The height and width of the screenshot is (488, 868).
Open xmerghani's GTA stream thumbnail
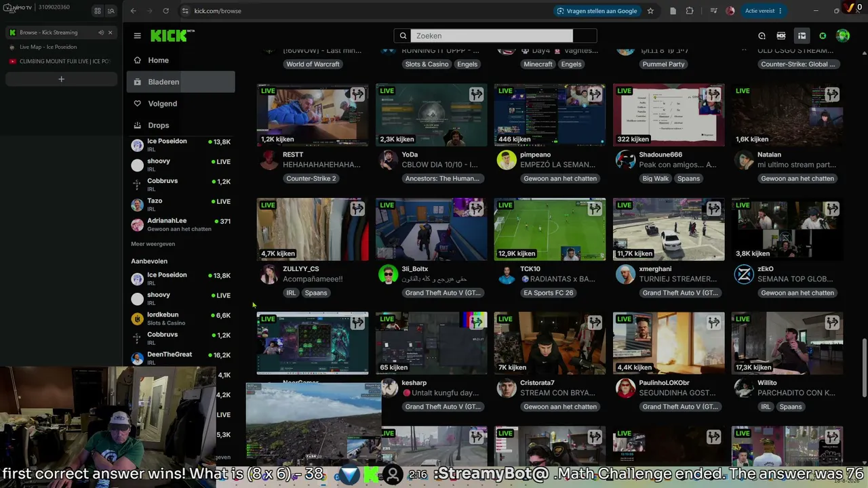pos(669,229)
